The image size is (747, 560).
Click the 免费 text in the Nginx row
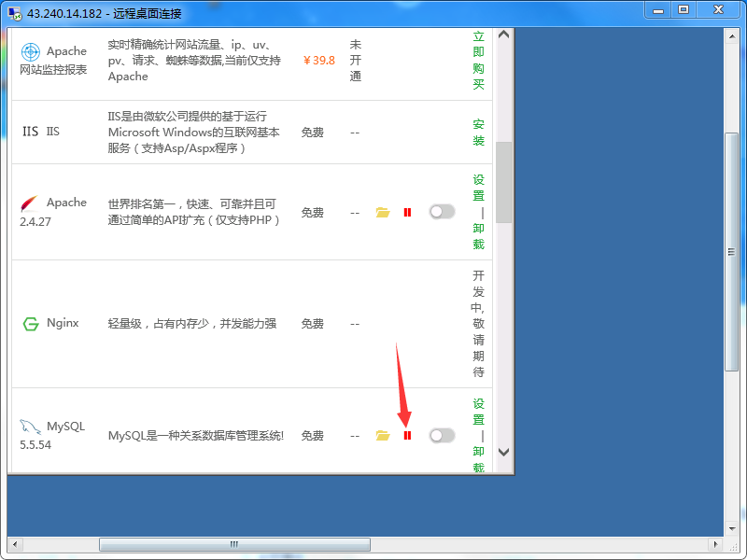click(313, 324)
